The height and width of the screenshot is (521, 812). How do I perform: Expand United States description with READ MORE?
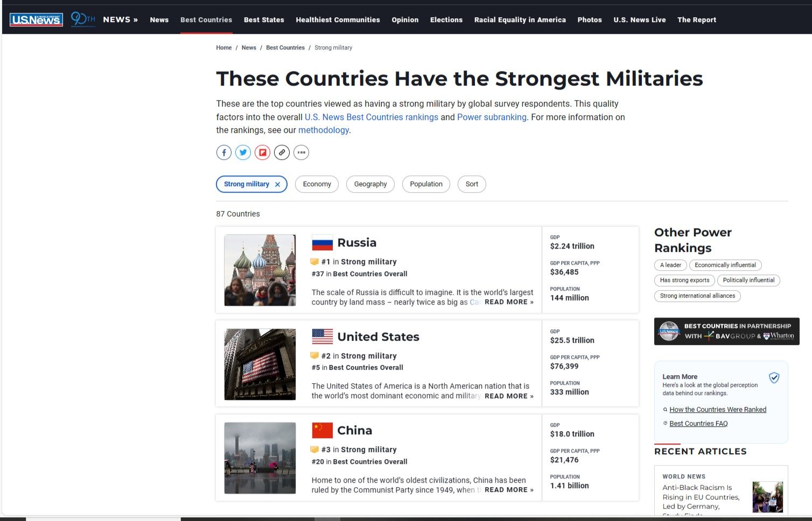coord(509,396)
